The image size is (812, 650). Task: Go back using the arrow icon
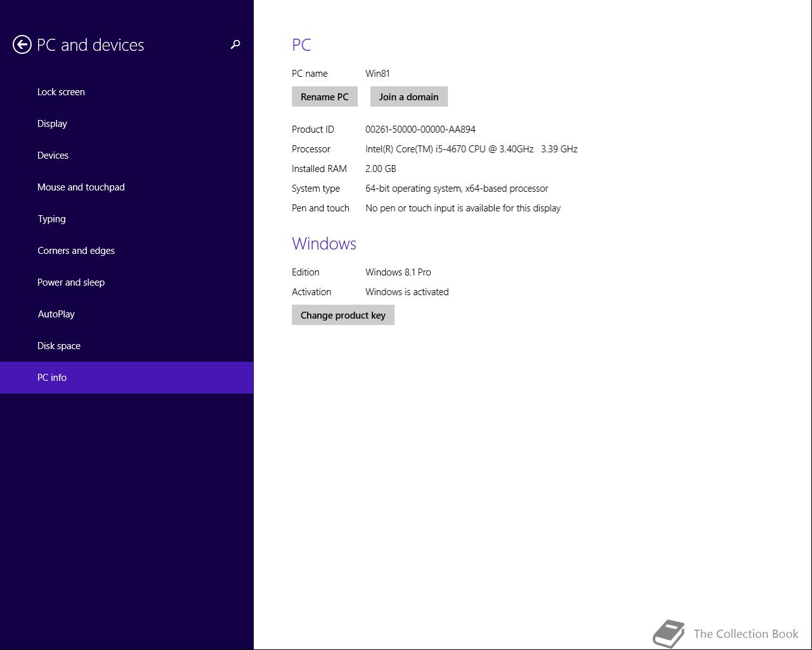point(22,44)
